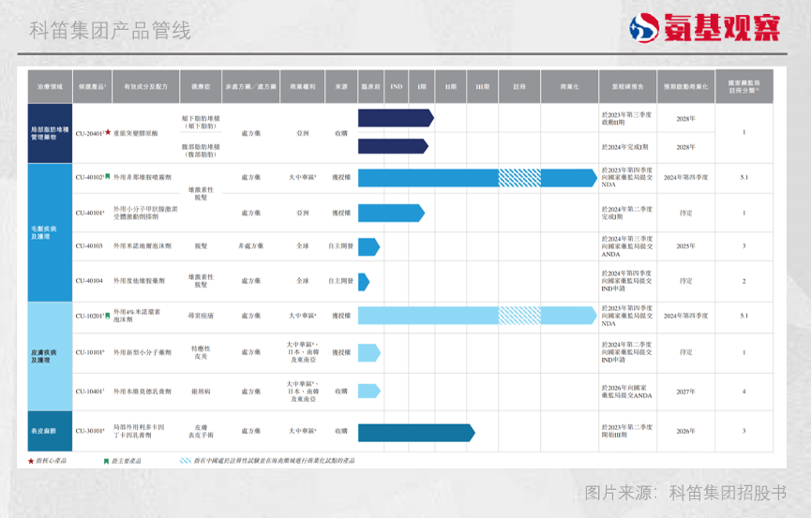This screenshot has width=812, height=519.
Task: Select the 有效成分及配方 column header
Action: click(146, 86)
